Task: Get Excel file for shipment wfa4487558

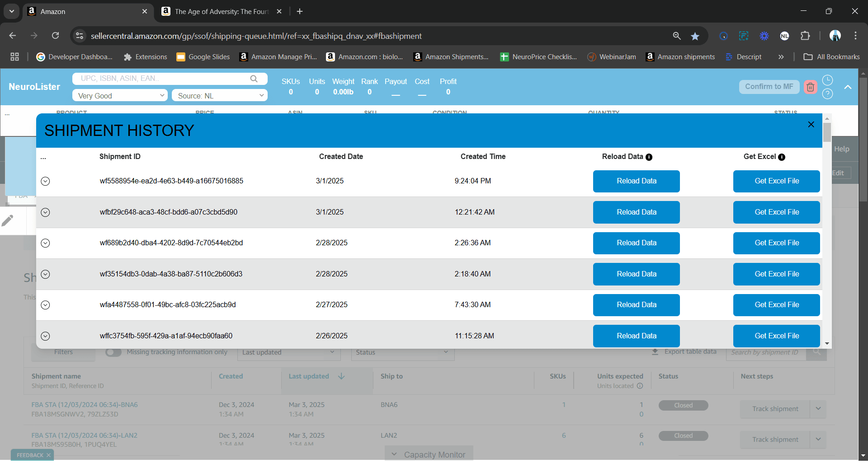Action: (x=776, y=305)
